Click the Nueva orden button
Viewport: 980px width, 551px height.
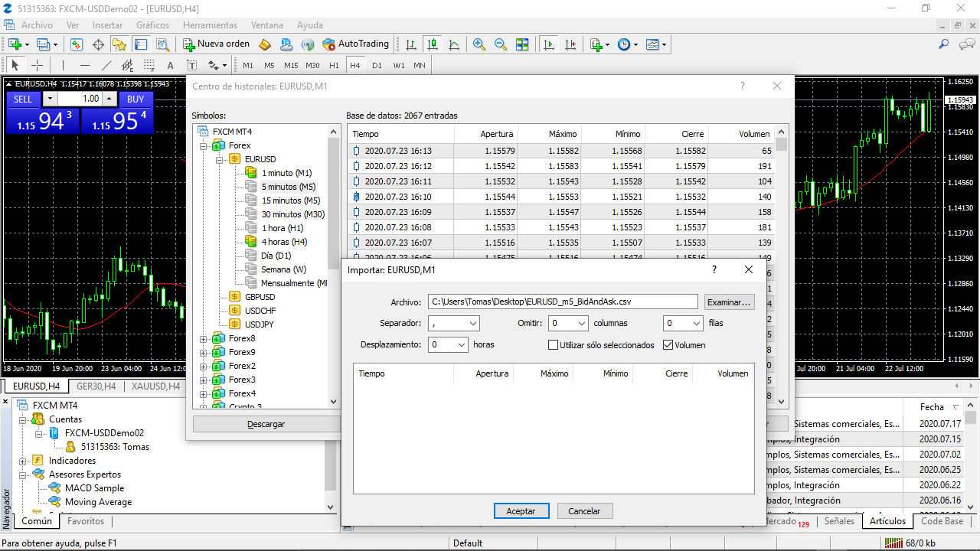[x=216, y=44]
